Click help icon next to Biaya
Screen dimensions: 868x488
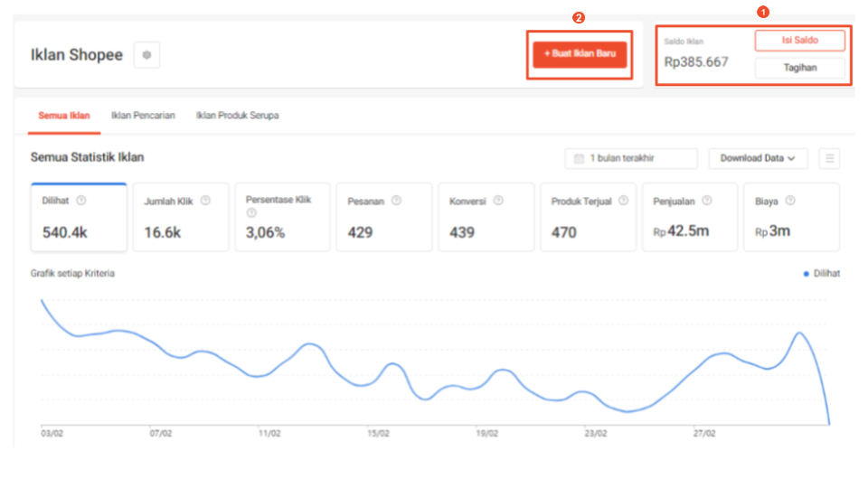pos(790,201)
